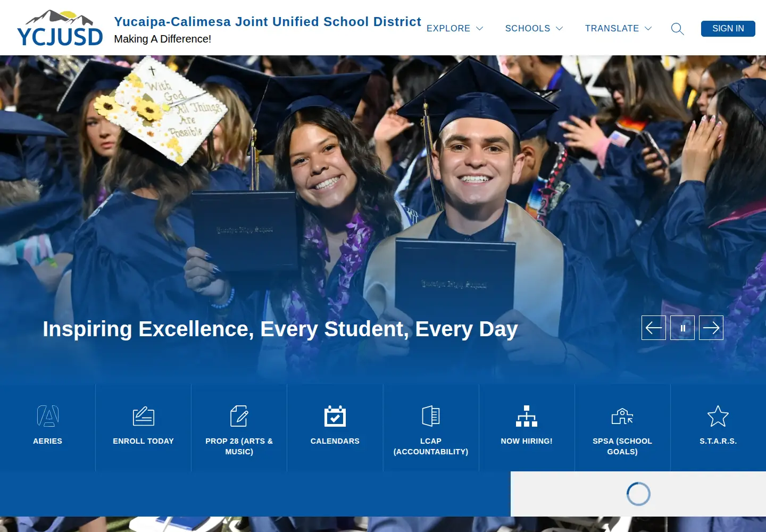Click the Now Hiring org chart icon
766x532 pixels.
pyautogui.click(x=527, y=416)
